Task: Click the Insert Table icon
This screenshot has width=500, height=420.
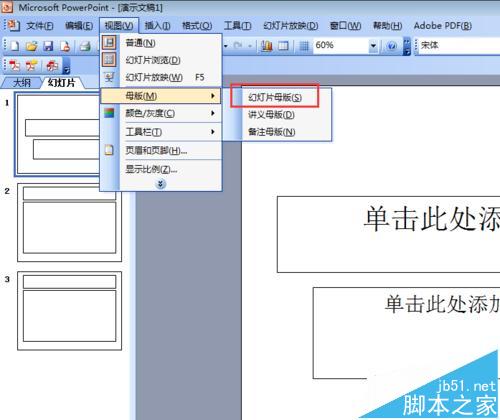Action: pyautogui.click(x=283, y=45)
